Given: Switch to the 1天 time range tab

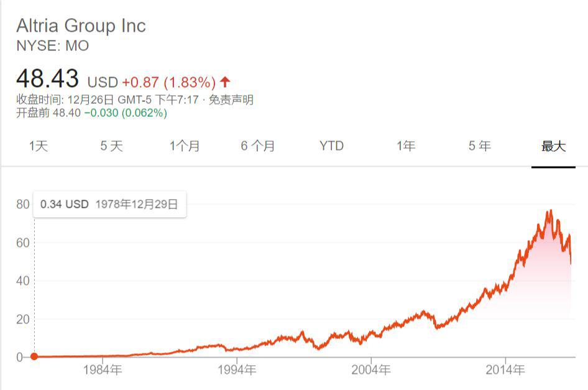Looking at the screenshot, I should pos(38,146).
